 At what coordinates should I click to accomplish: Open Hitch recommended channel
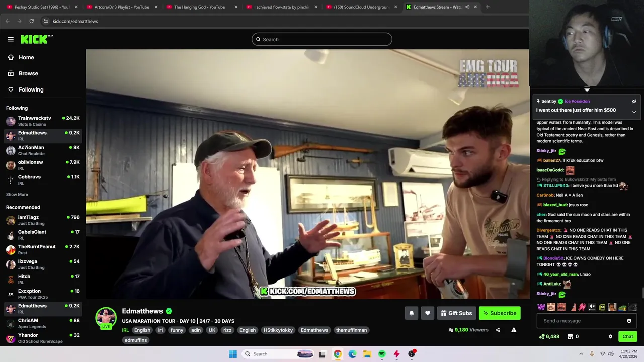click(x=43, y=279)
